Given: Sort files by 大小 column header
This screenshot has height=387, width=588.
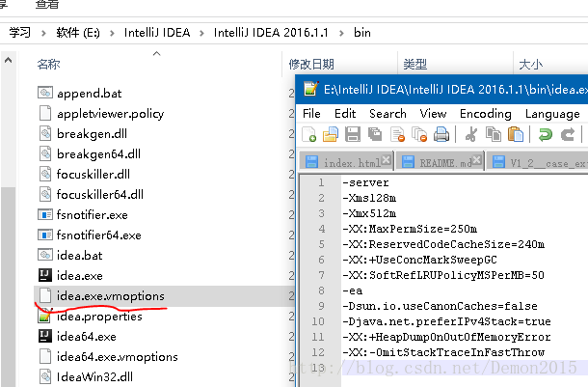Looking at the screenshot, I should coord(530,65).
